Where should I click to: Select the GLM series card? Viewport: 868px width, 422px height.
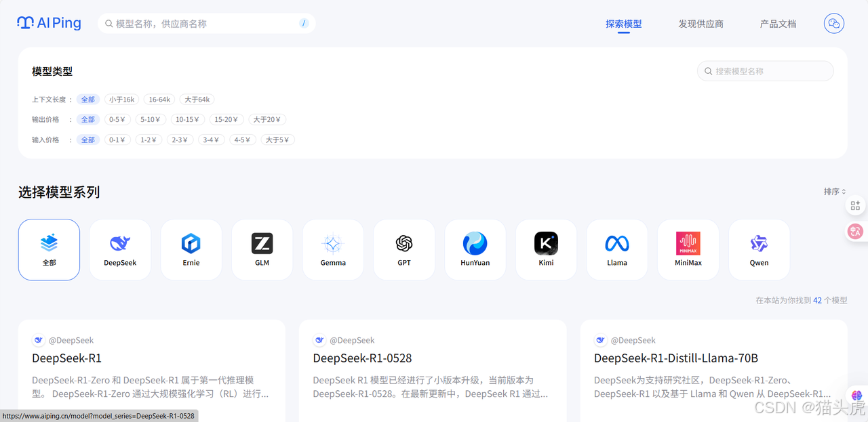(x=262, y=249)
